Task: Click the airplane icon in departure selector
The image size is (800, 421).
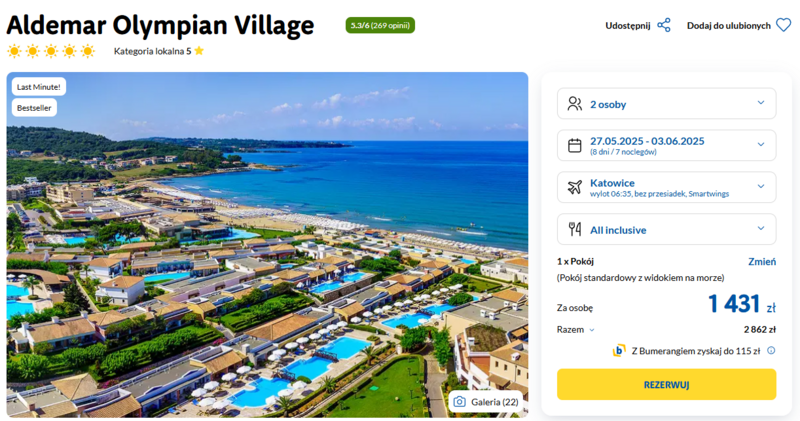Action: (574, 187)
